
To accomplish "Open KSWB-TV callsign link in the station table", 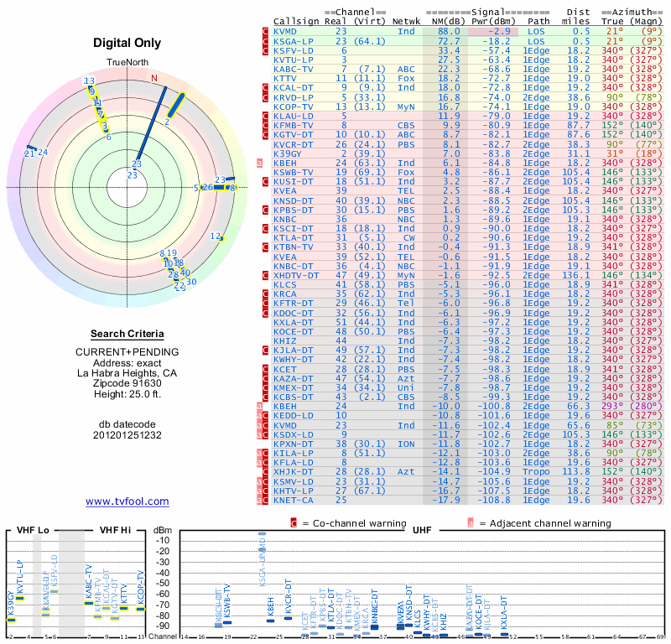I will [294, 173].
